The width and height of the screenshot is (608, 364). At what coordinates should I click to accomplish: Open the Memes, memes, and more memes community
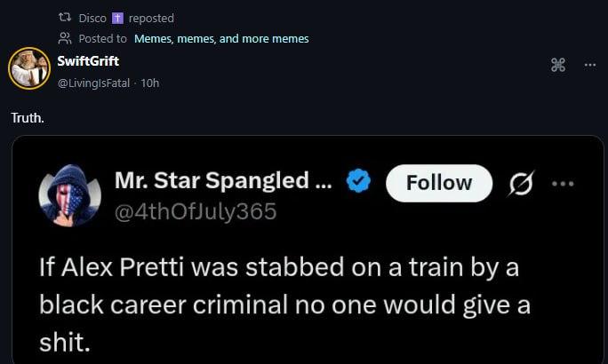(x=221, y=38)
